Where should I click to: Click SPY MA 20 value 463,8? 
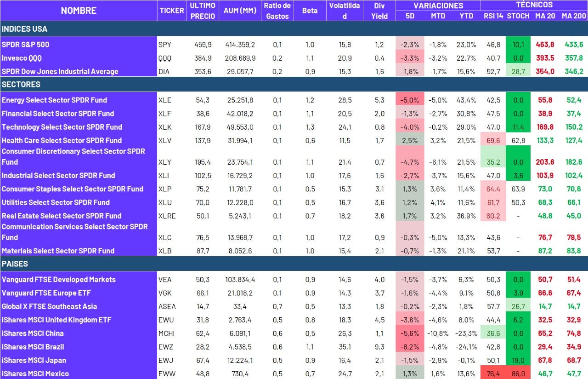[x=545, y=45]
